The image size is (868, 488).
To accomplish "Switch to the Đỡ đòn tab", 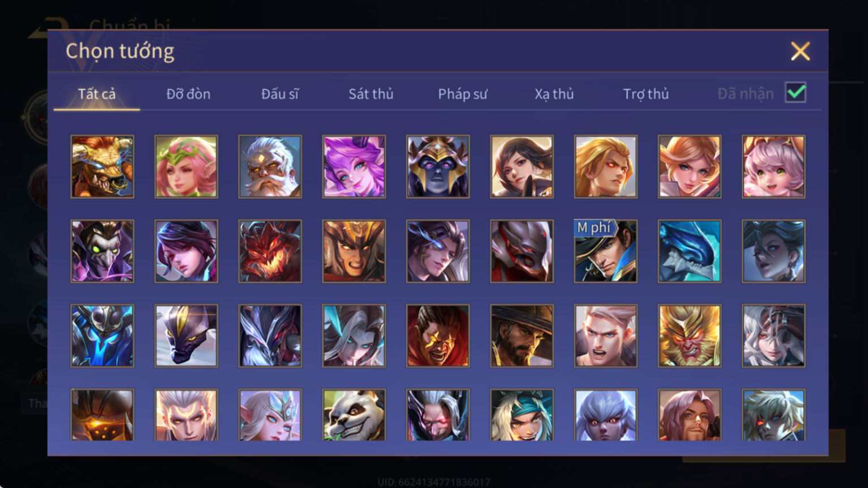I will [x=188, y=94].
